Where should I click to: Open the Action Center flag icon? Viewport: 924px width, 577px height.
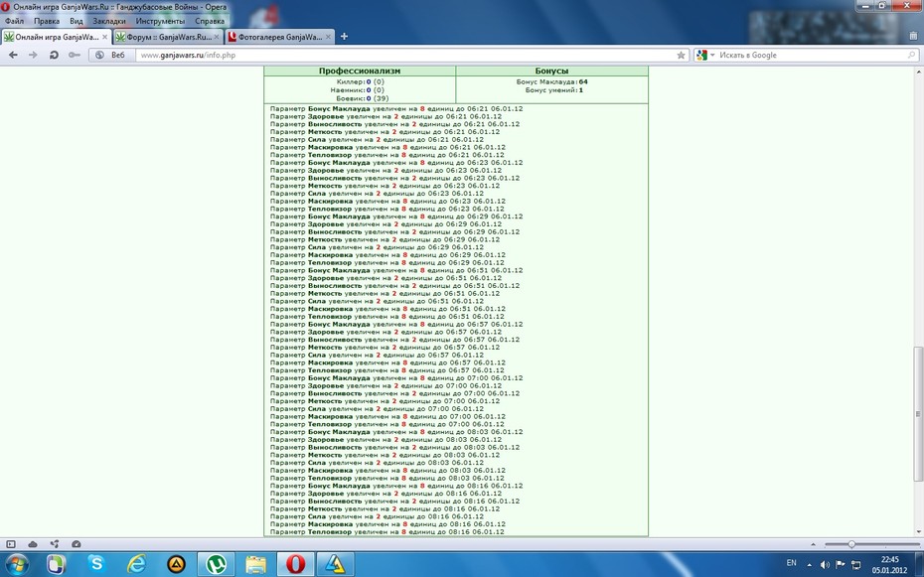click(x=841, y=565)
